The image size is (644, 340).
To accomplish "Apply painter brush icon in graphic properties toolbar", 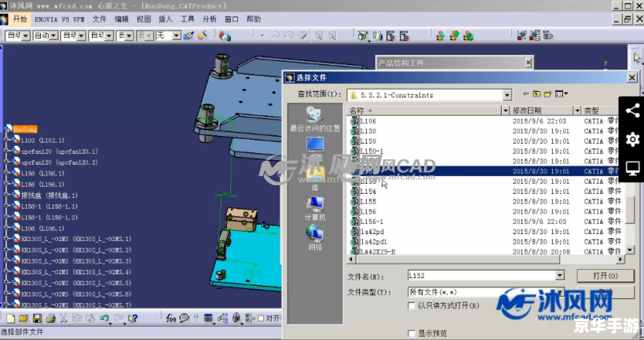I will click(188, 35).
